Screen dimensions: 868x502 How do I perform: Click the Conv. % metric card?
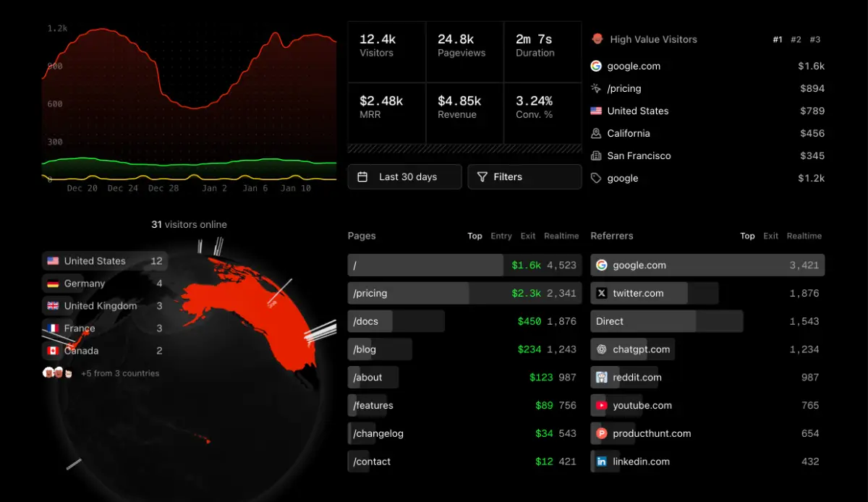(542, 112)
